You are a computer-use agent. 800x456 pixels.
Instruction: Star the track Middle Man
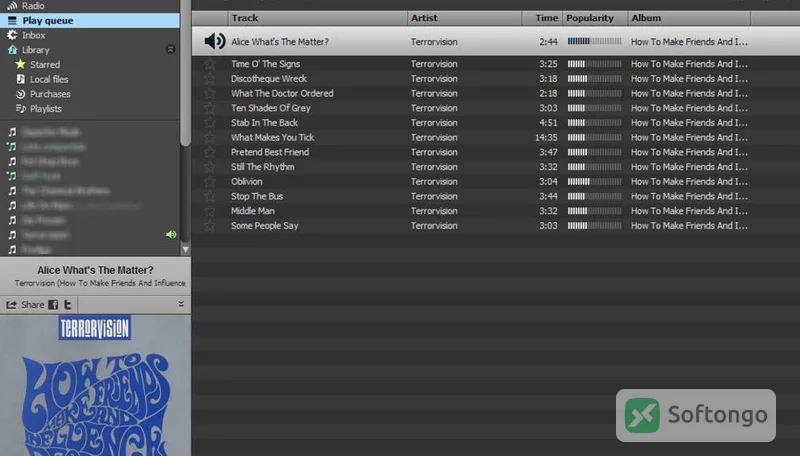209,211
